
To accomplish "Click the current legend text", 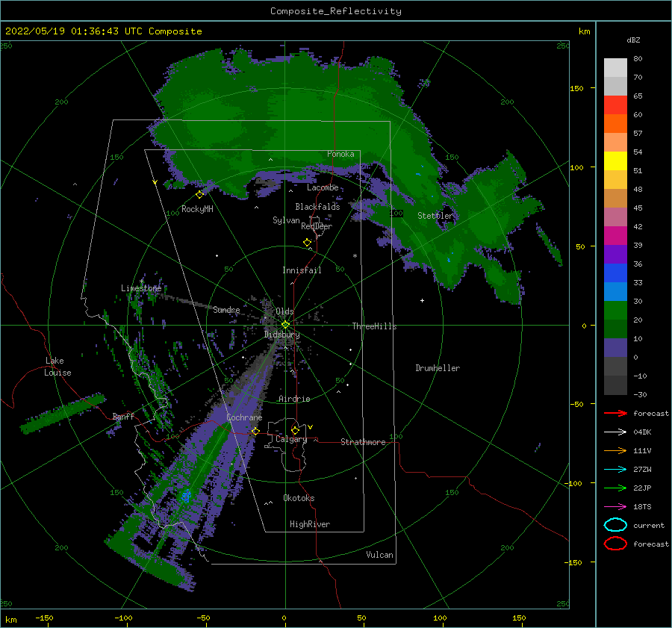I will [x=649, y=526].
